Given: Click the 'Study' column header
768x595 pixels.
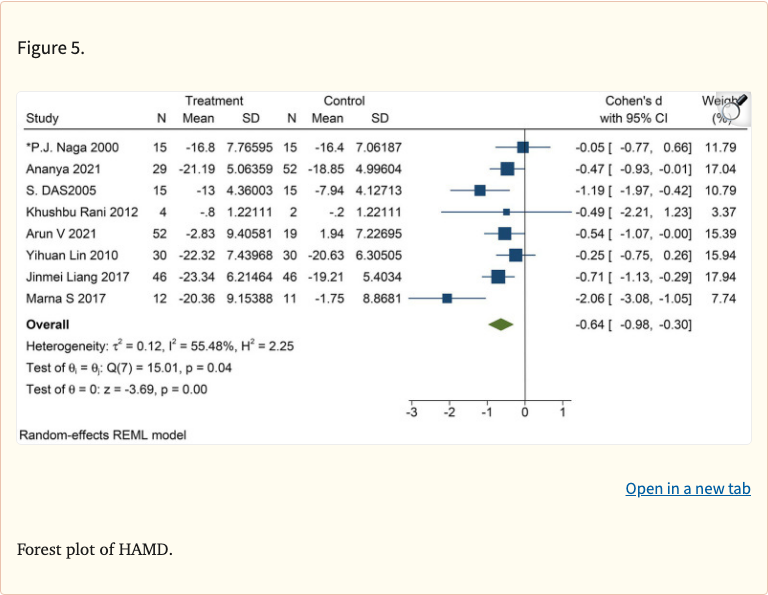Looking at the screenshot, I should tap(42, 119).
